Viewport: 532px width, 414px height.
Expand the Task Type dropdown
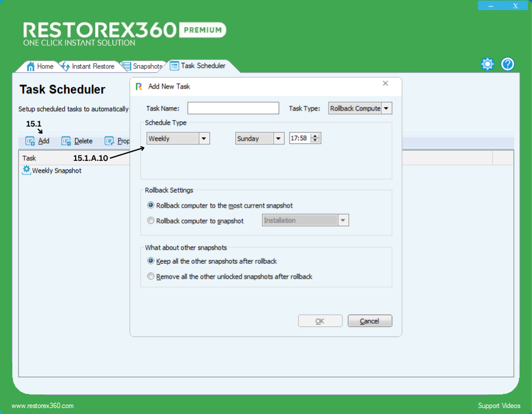386,108
